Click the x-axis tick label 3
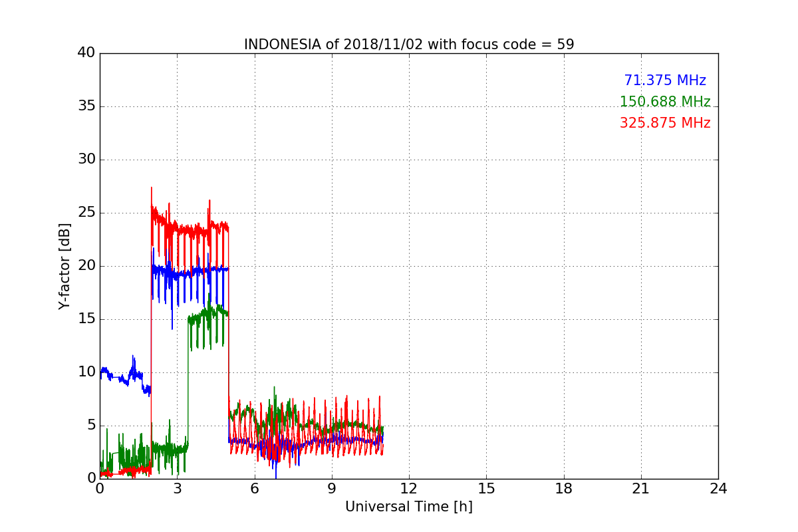This screenshot has width=798, height=532. pyautogui.click(x=177, y=489)
